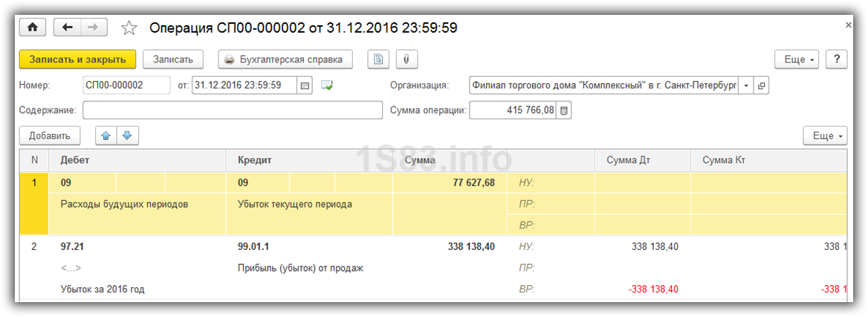Viewport: 868px width, 317px height.
Task: Click the green posting status icon
Action: click(x=327, y=86)
